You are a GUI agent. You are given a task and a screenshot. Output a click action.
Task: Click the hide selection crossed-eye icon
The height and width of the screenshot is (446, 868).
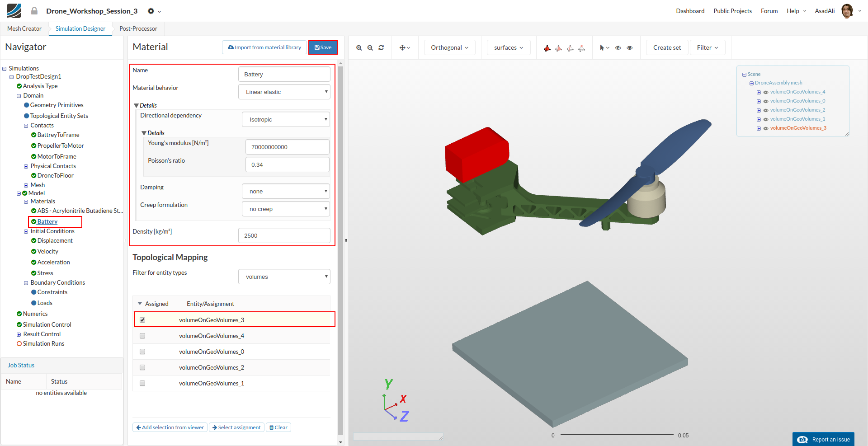618,47
